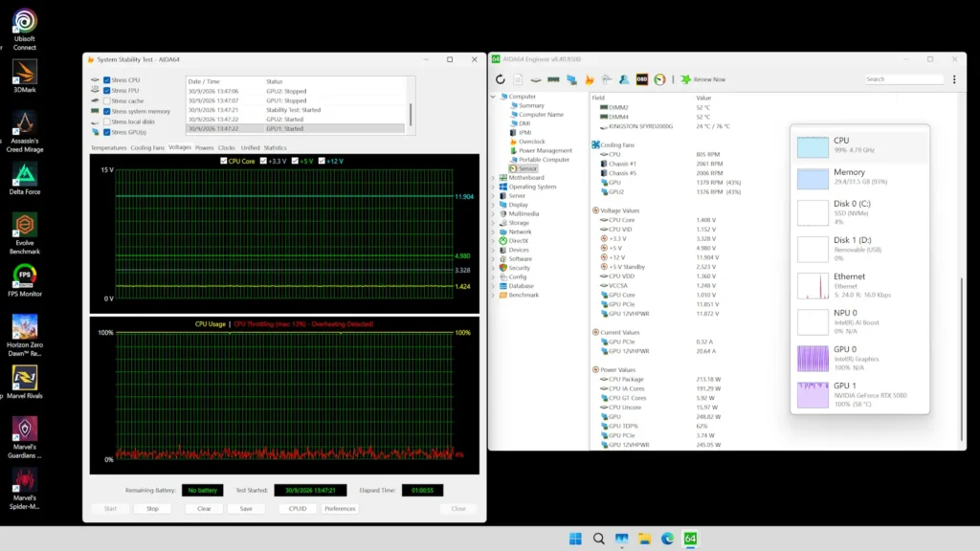Uncheck the +12 V graph checkbox
Image resolution: width=980 pixels, height=551 pixels.
tap(322, 161)
